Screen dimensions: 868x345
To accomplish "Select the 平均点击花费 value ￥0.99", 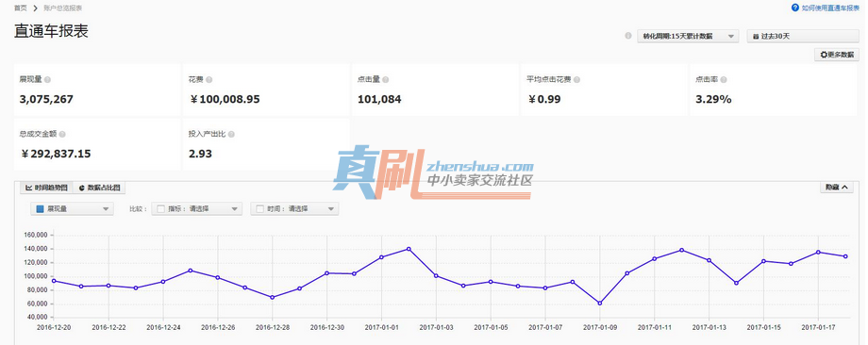I will (543, 100).
